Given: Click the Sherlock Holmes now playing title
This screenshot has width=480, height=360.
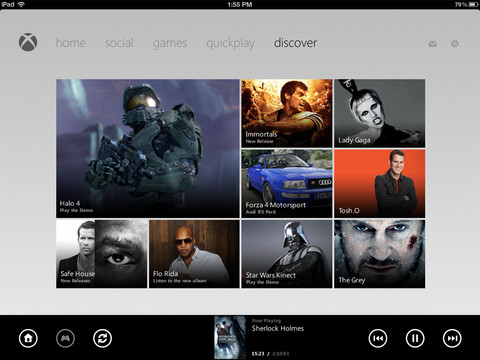Looking at the screenshot, I should pos(278,328).
